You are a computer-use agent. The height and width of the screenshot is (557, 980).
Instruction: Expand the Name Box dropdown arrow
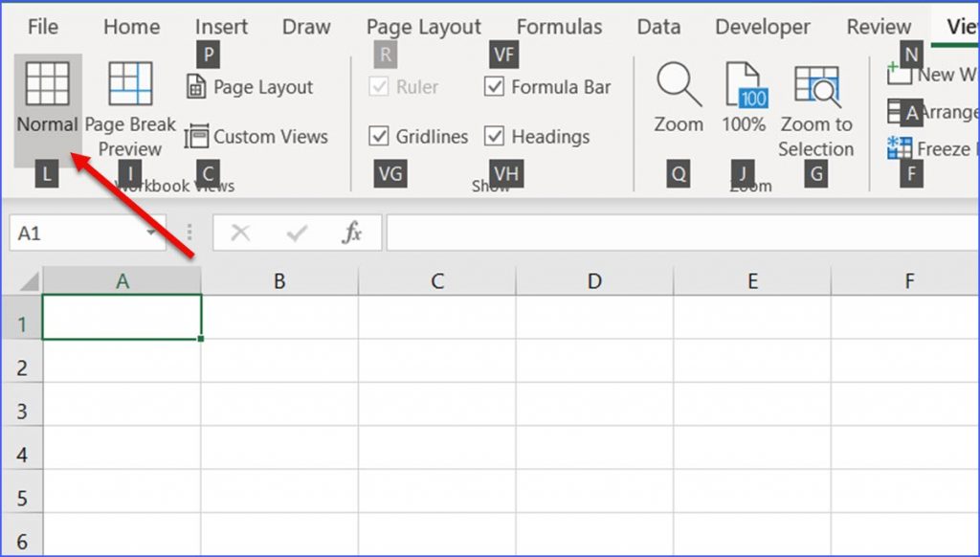tap(151, 234)
